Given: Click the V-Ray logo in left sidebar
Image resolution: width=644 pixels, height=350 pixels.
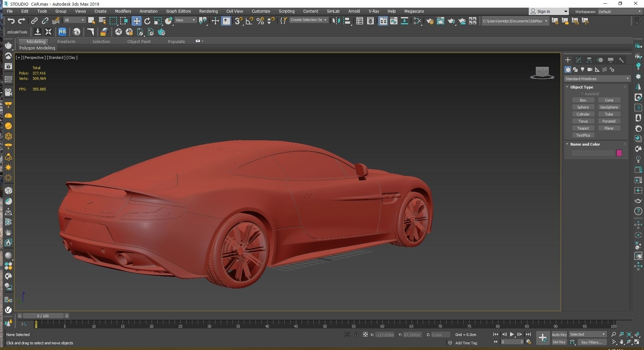Looking at the screenshot, I should tap(8, 310).
